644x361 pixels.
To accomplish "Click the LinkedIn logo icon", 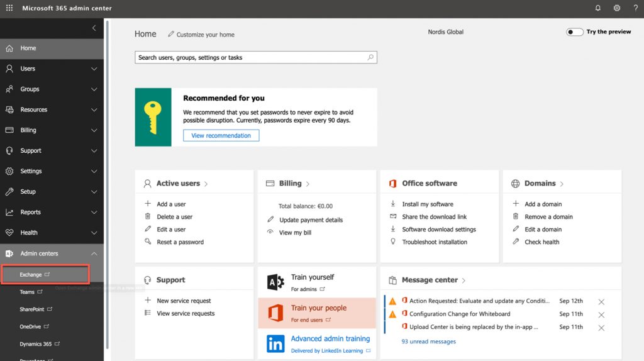I will pyautogui.click(x=275, y=344).
